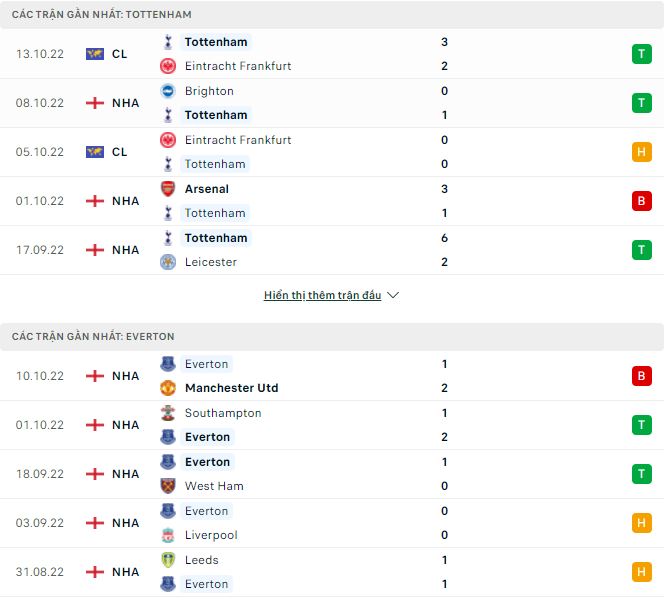Click the Arsenal club crest icon
Viewport: 668px width, 601px height.
(168, 189)
